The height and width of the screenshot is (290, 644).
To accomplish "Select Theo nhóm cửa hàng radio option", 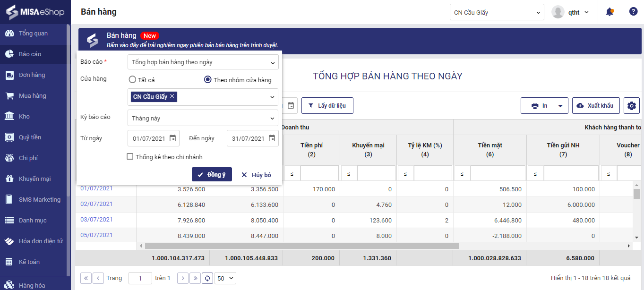I will (207, 80).
